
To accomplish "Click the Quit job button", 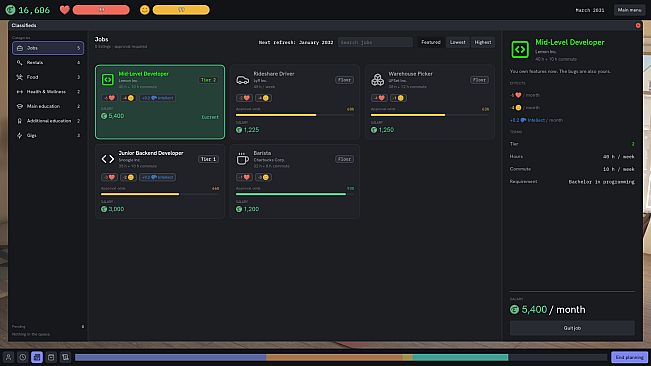I will (x=572, y=328).
